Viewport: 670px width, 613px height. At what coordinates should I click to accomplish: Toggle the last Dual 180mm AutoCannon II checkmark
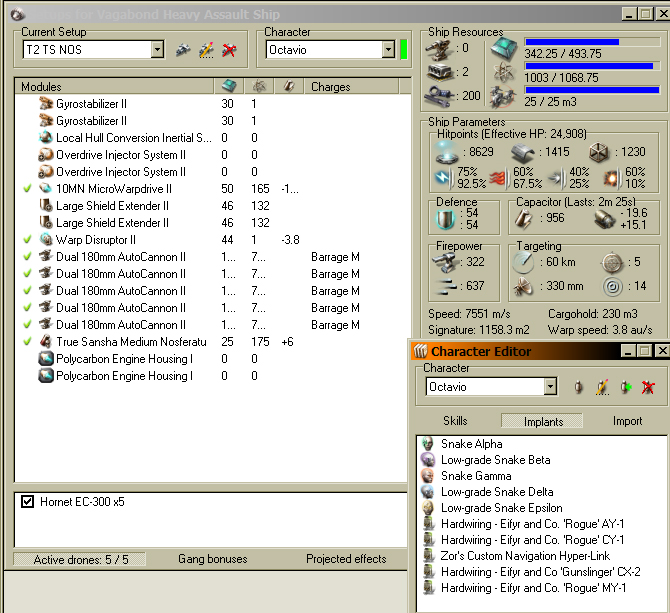pyautogui.click(x=27, y=325)
